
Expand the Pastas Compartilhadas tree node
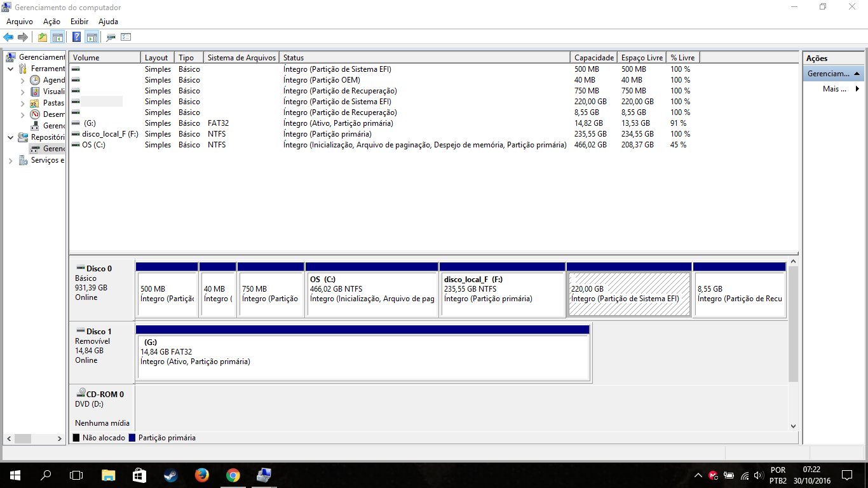23,103
